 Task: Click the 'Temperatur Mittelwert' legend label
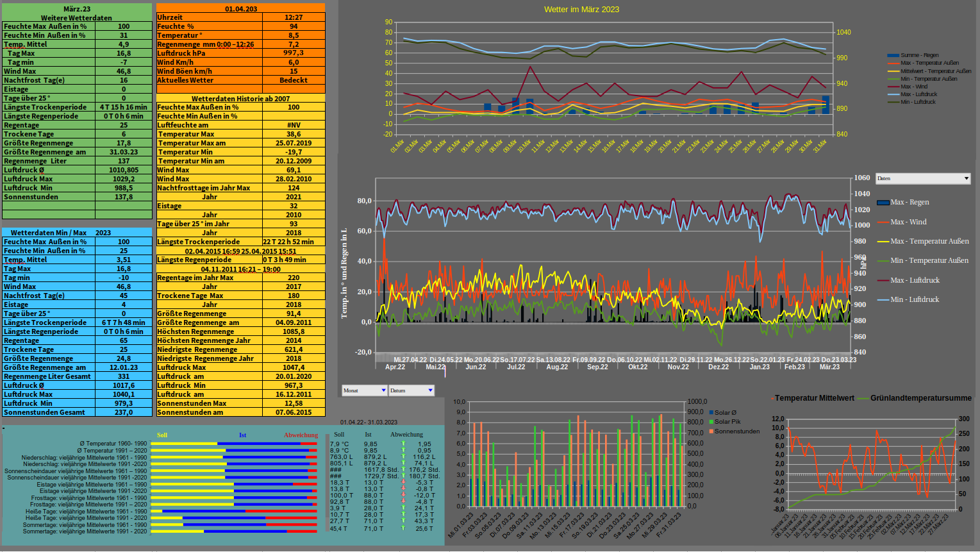point(815,398)
